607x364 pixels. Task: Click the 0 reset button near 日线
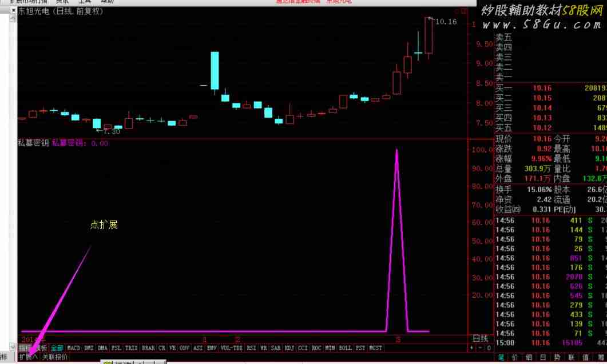(x=489, y=348)
